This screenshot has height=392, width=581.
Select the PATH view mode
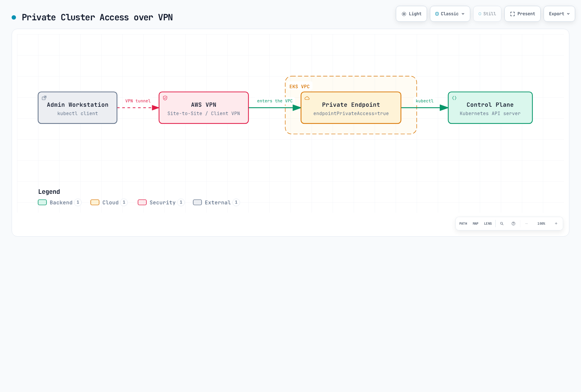click(463, 224)
